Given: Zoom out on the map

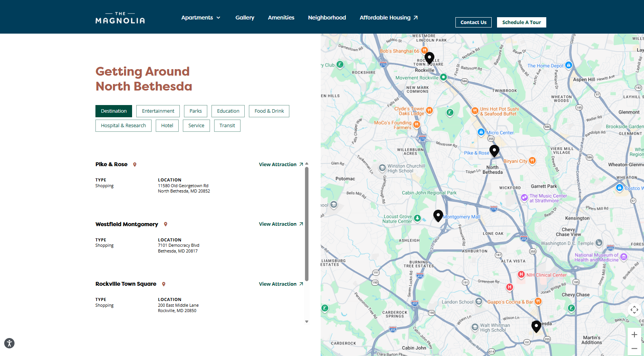Looking at the screenshot, I should coord(634,348).
